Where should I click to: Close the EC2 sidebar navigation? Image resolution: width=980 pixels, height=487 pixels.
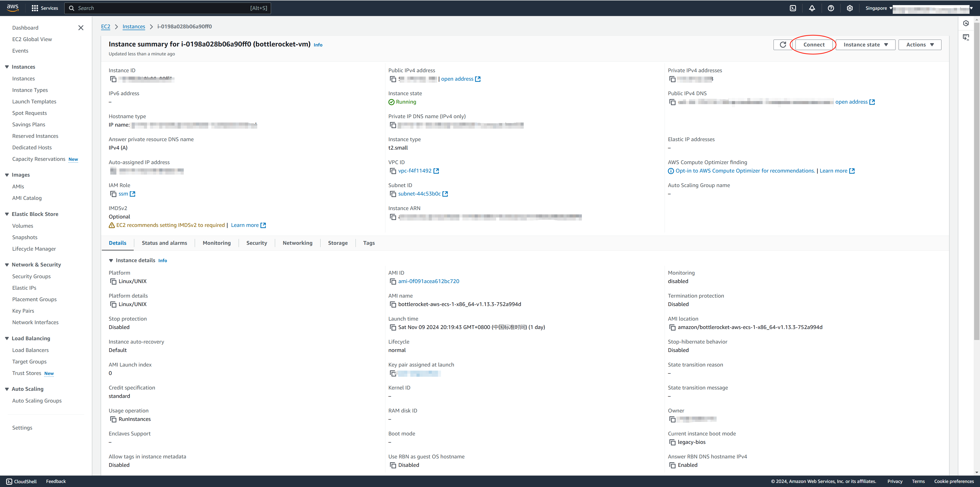pos(81,28)
